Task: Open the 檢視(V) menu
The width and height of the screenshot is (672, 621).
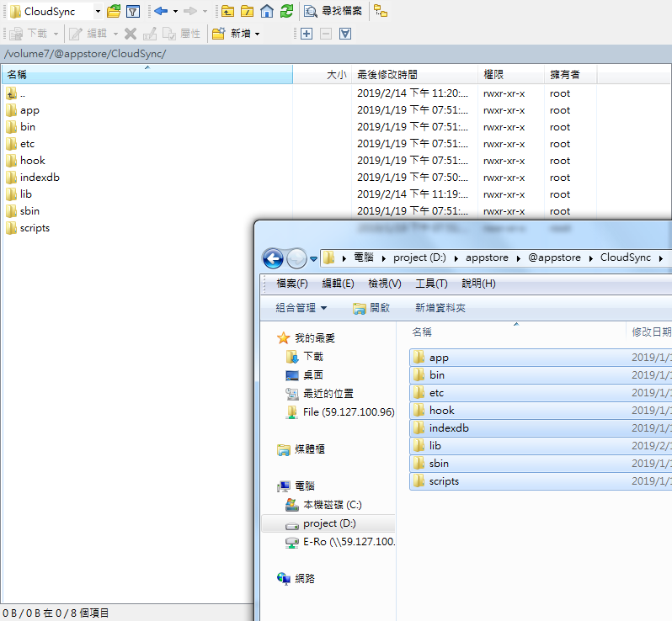Action: click(385, 284)
